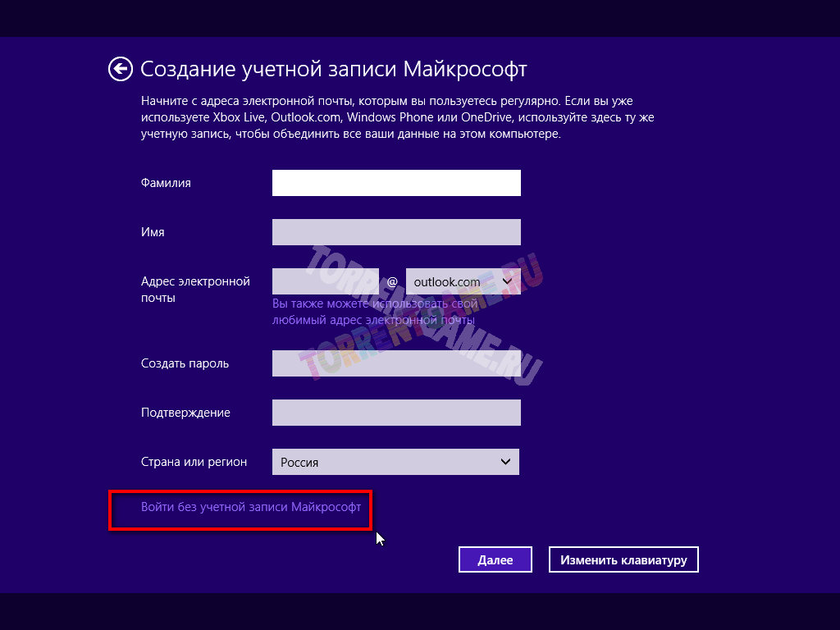Viewport: 840px width, 630px height.
Task: Click the Страна или регион label
Action: [194, 462]
